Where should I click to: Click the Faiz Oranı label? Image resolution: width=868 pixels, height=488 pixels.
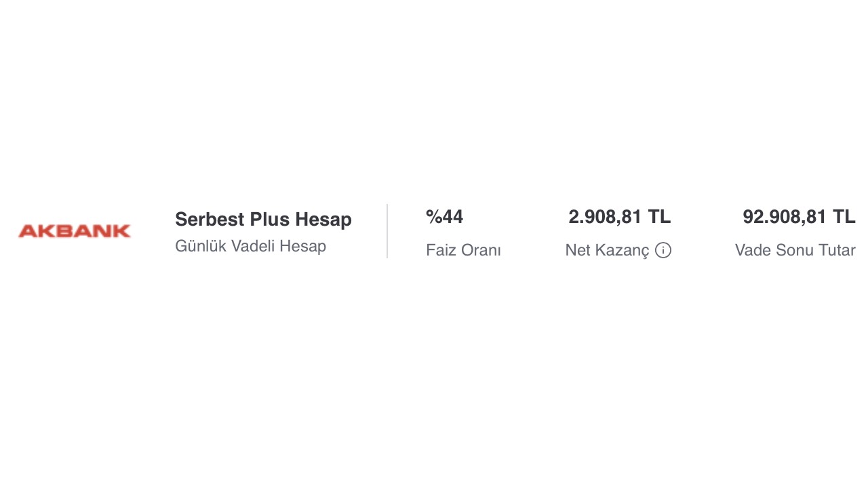coord(463,250)
